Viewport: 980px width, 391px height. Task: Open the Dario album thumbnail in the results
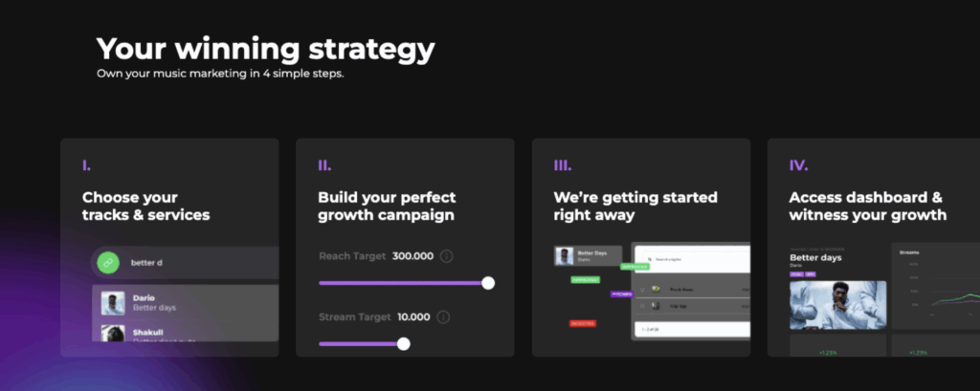[x=113, y=304]
